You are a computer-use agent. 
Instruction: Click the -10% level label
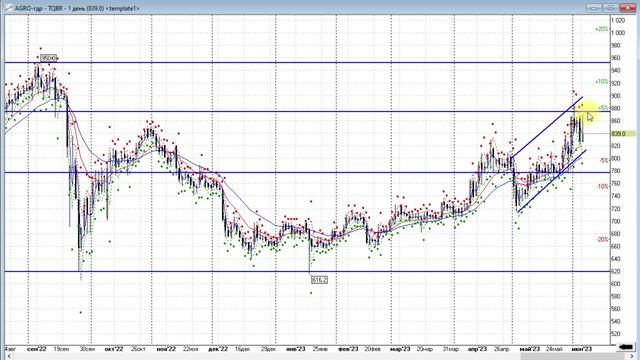pyautogui.click(x=602, y=187)
